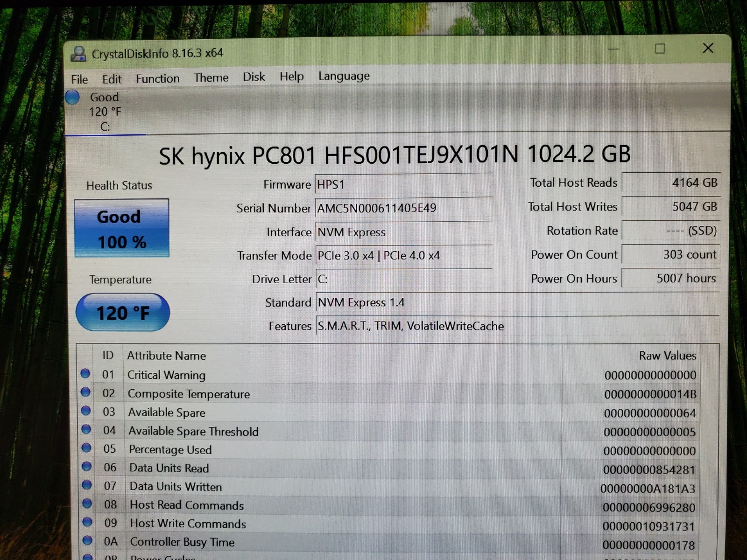Click the status dot for Available Spare Threshold
Screen dimensions: 747x560
coord(86,429)
